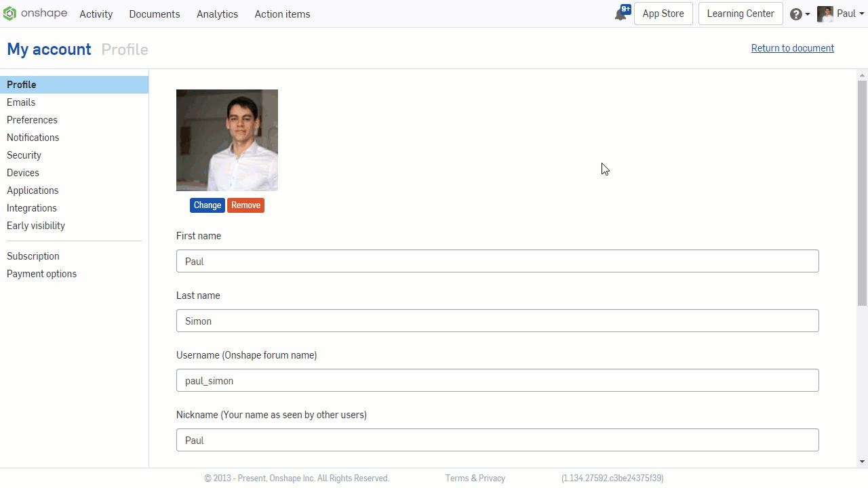Image resolution: width=868 pixels, height=488 pixels.
Task: Select the Emails settings tab
Action: 21,102
